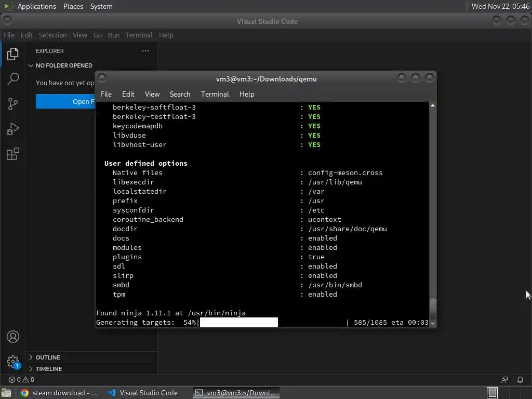Open the terminal window Edit menu

click(x=128, y=95)
